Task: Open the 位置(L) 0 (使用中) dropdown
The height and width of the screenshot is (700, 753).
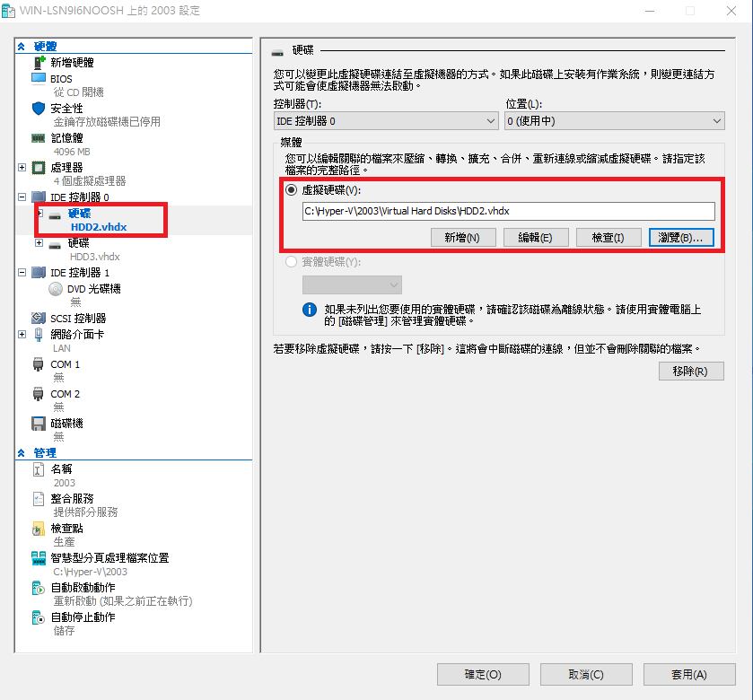Action: [x=614, y=121]
